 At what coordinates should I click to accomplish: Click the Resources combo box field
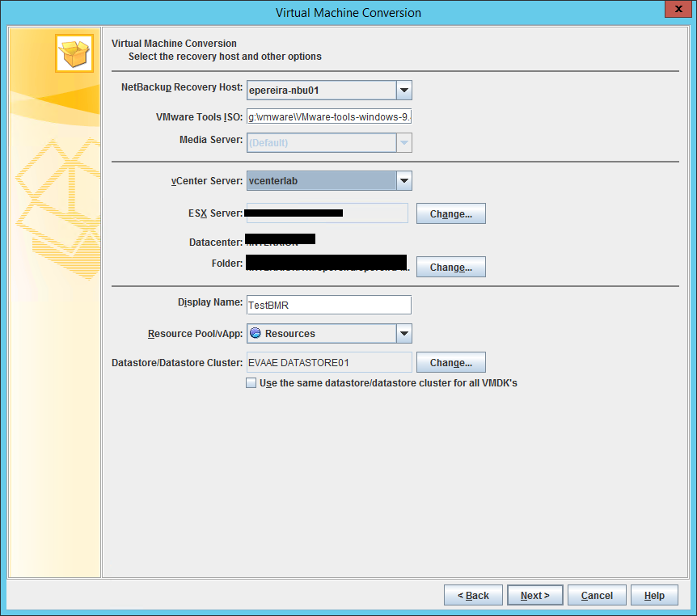[x=329, y=333]
